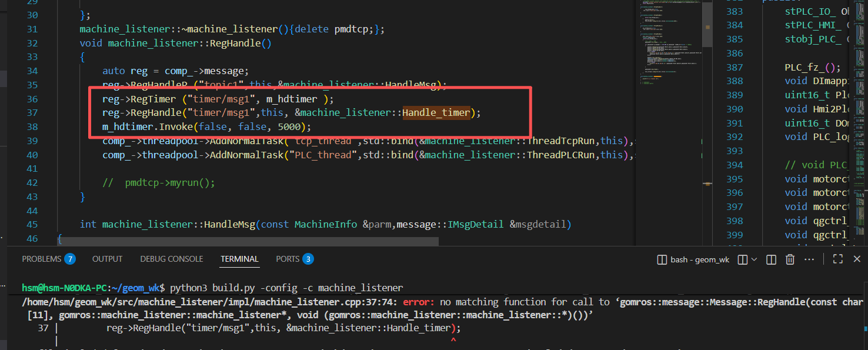Click the terminal profile icon beside the chevron
Screen dimensions: 868x350
click(x=743, y=259)
